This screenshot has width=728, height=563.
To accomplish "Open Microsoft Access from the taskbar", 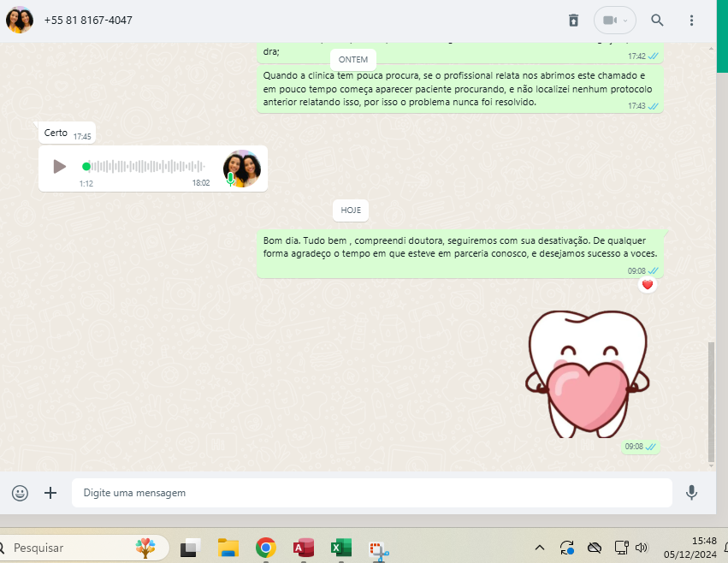I will coord(303,548).
